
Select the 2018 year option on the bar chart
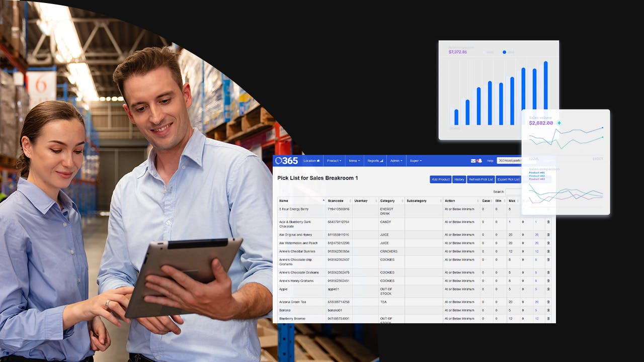pos(505,52)
